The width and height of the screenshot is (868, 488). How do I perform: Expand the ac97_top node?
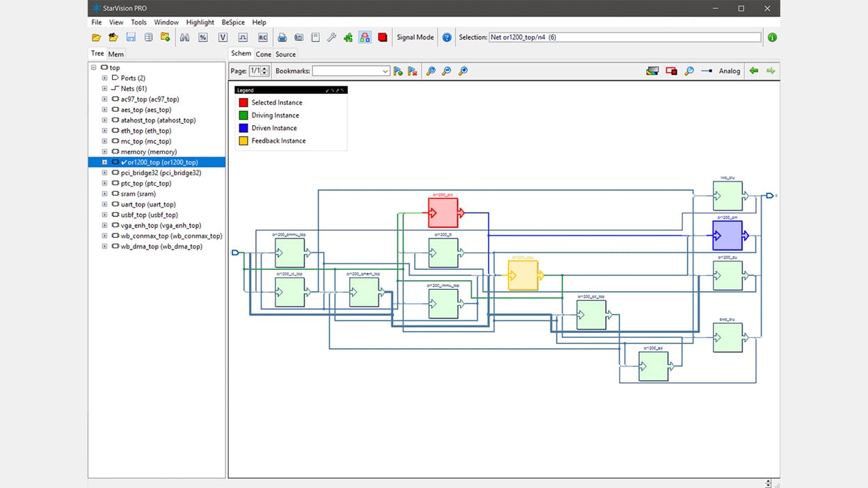105,99
